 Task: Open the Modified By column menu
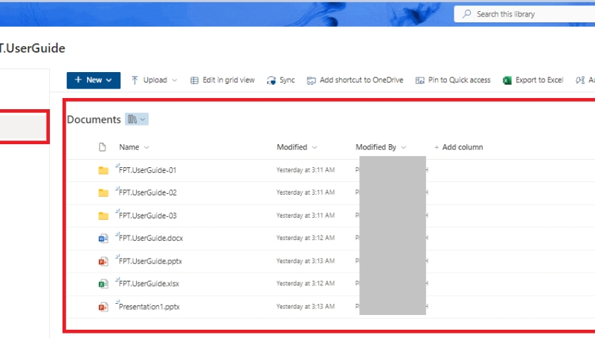pos(381,147)
